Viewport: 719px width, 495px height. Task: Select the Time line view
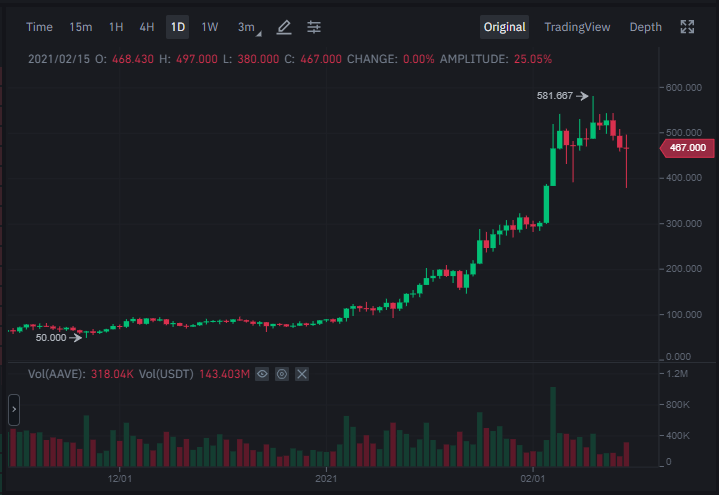39,27
